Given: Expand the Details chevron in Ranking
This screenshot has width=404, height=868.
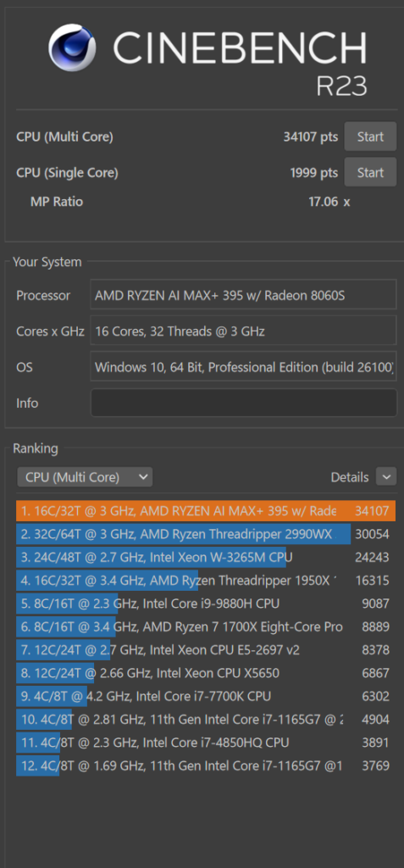Looking at the screenshot, I should point(385,476).
